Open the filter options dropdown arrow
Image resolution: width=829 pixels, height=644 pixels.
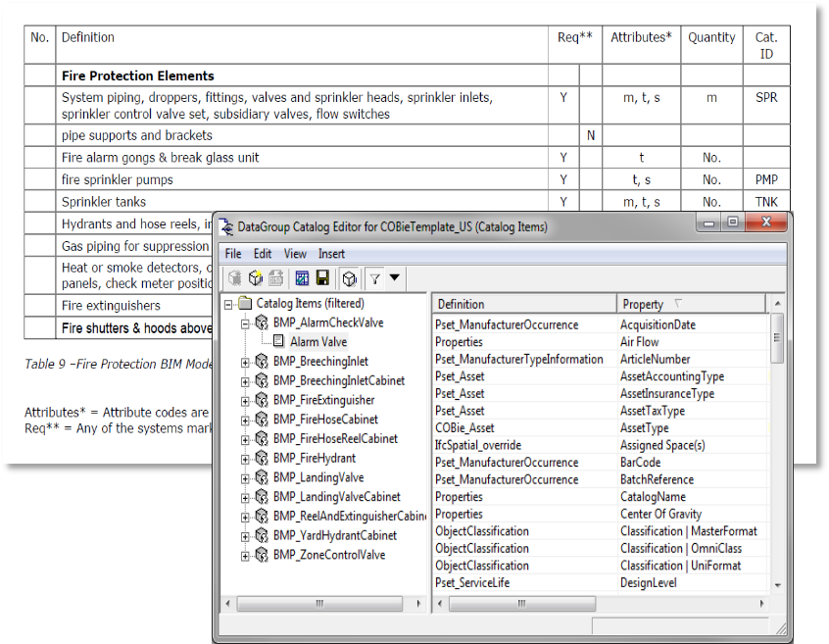click(394, 277)
